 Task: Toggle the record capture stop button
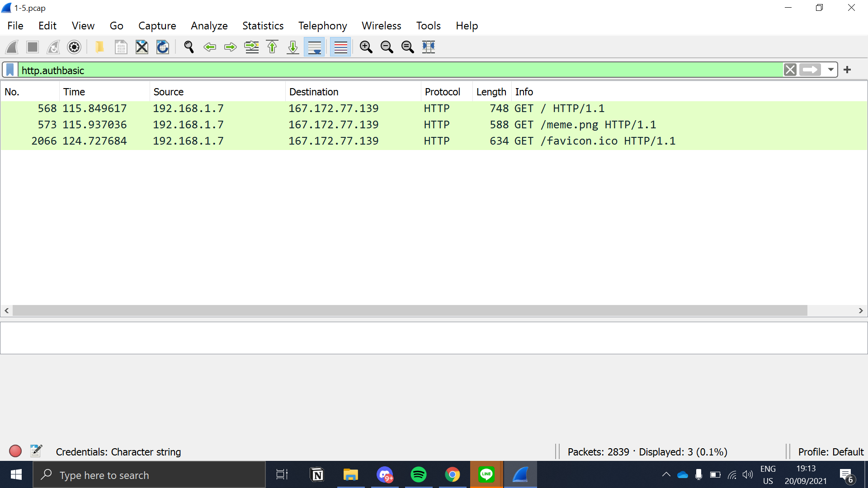tap(33, 47)
